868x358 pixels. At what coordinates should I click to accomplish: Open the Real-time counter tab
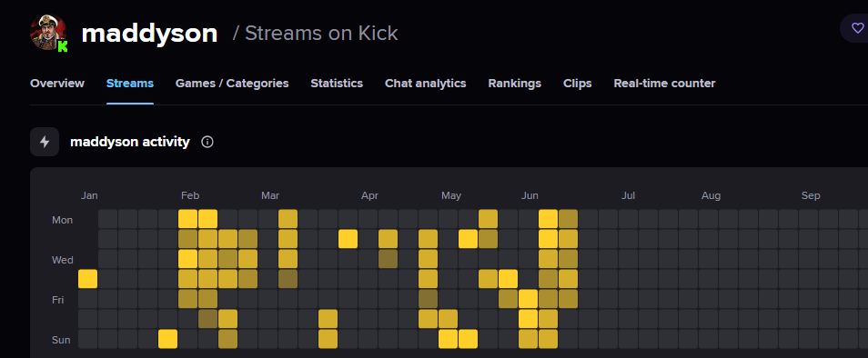click(x=664, y=84)
